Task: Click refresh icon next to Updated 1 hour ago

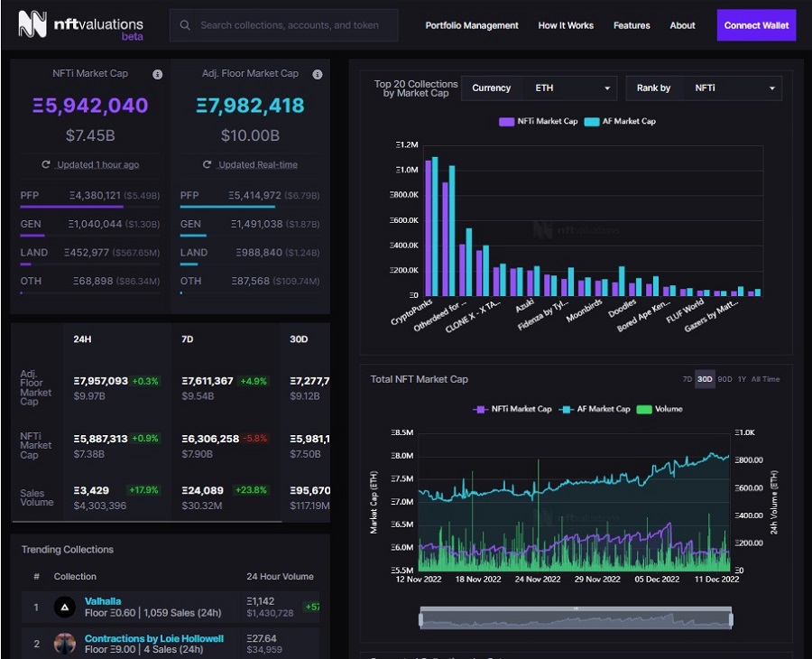Action: coord(46,164)
